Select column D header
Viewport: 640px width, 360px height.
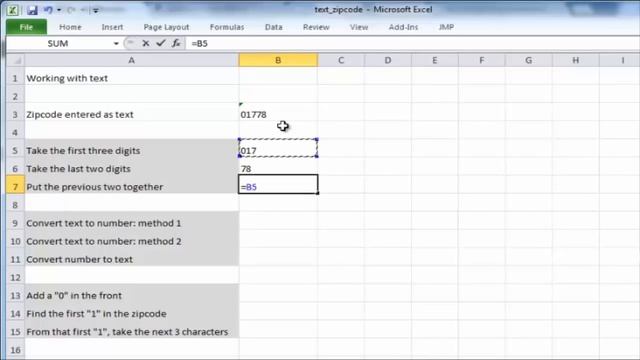(388, 60)
